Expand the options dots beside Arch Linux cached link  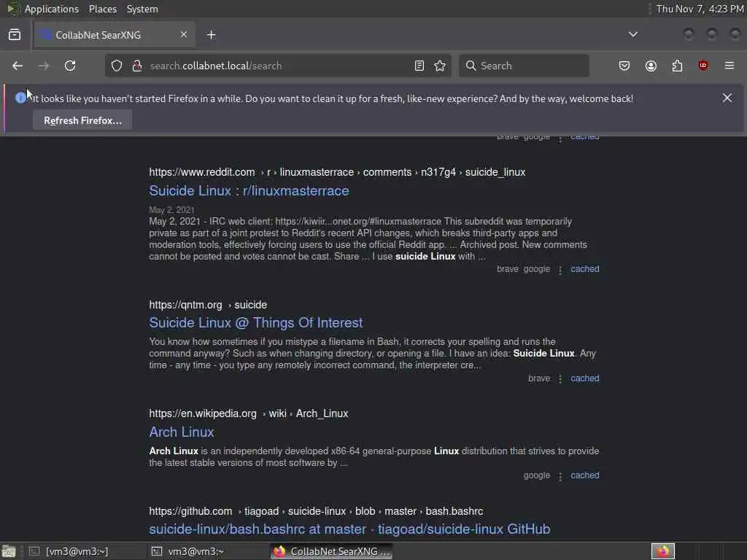(560, 476)
